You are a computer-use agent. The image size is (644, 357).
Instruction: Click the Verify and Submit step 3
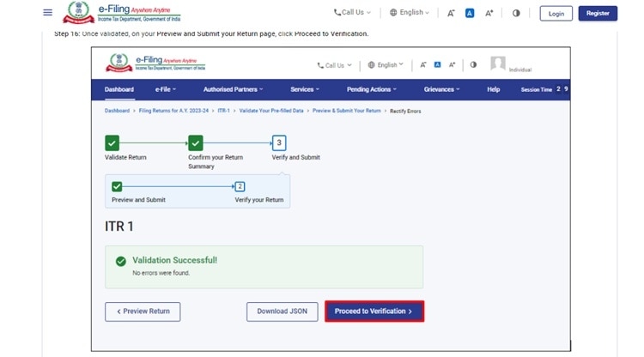click(279, 143)
